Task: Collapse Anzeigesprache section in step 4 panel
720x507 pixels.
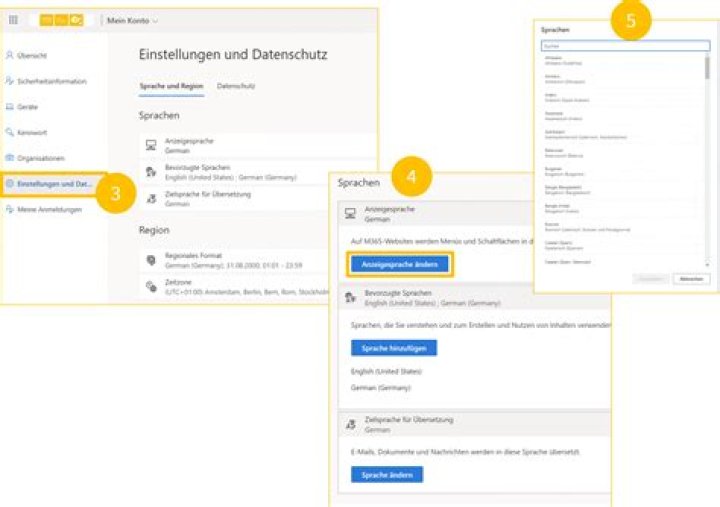Action: coord(435,214)
